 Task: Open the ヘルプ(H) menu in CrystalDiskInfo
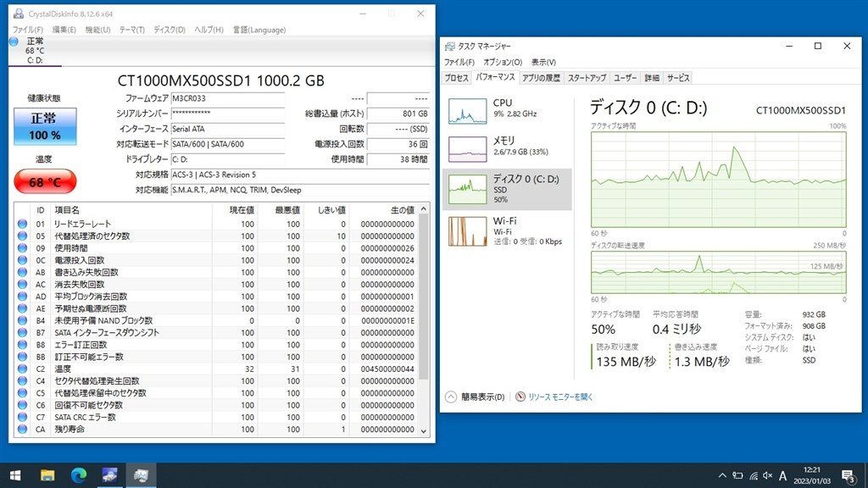pyautogui.click(x=209, y=30)
